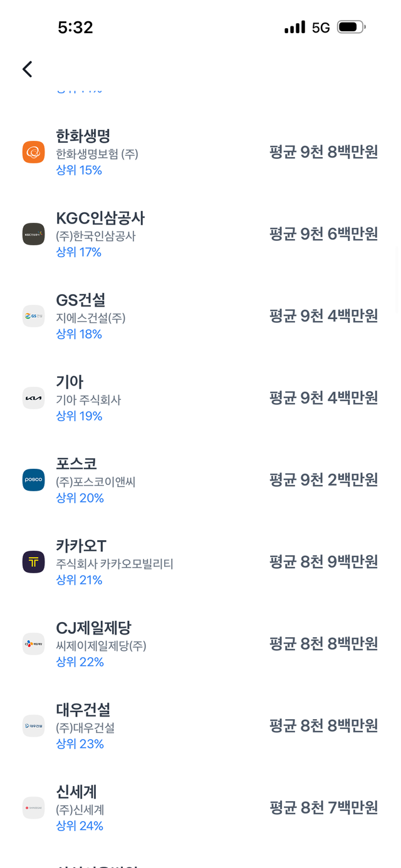Select the 기아 company name
The width and height of the screenshot is (401, 868).
coord(70,382)
